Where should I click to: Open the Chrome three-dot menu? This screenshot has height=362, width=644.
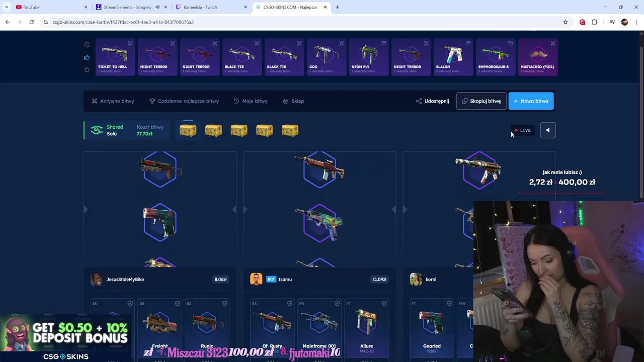(636, 22)
